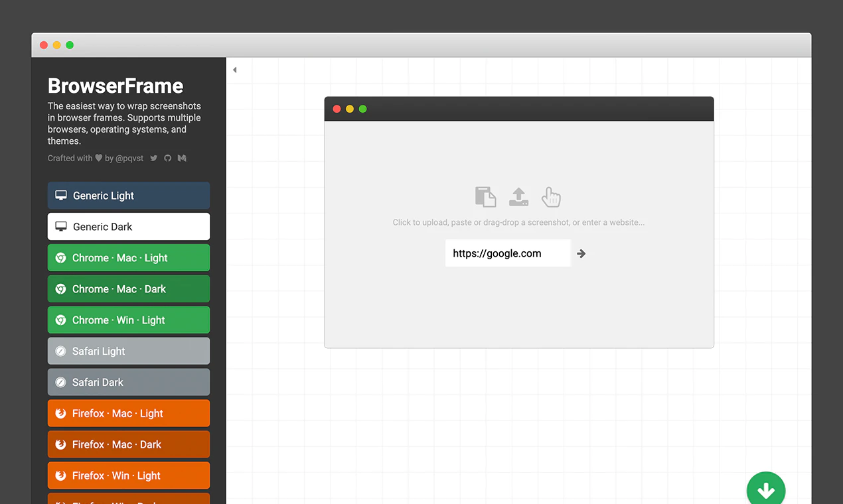Click the monitor icon on Generic Light
Viewport: 843px width, 504px height.
tap(61, 196)
